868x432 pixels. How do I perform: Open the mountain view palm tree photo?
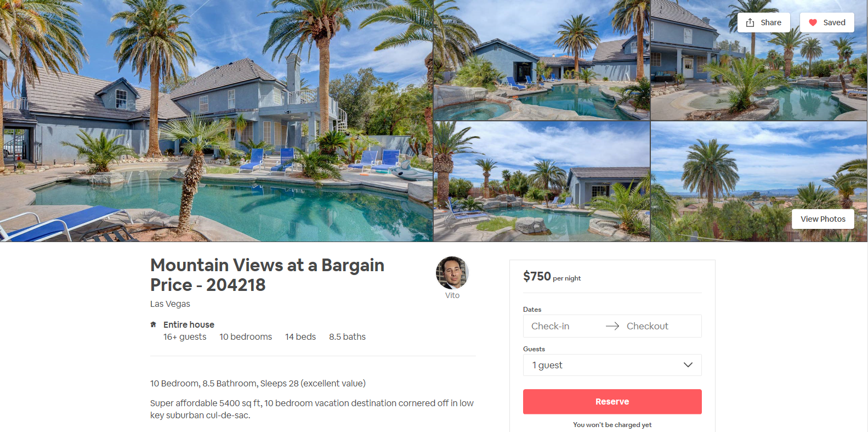click(x=759, y=182)
